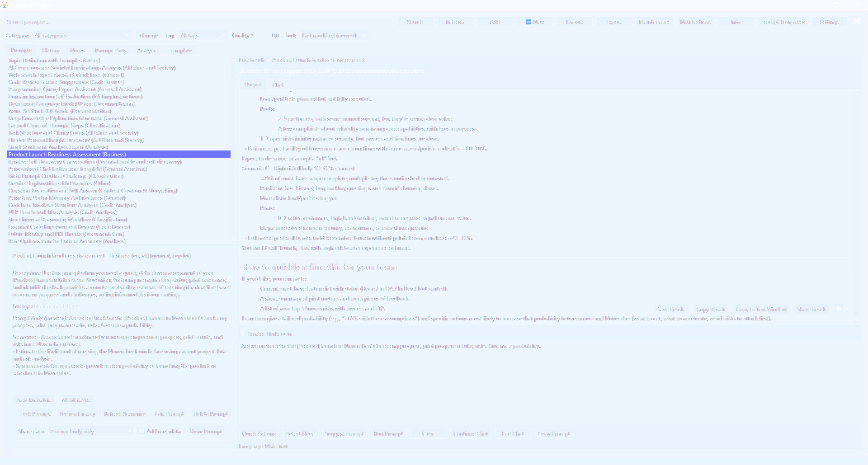Open Notifications

coord(695,22)
